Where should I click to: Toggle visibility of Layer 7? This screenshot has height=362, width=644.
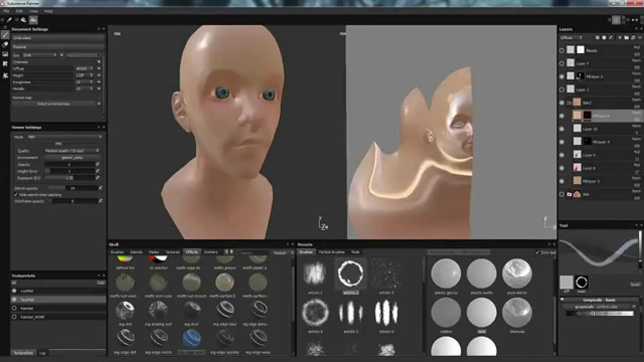coord(562,63)
